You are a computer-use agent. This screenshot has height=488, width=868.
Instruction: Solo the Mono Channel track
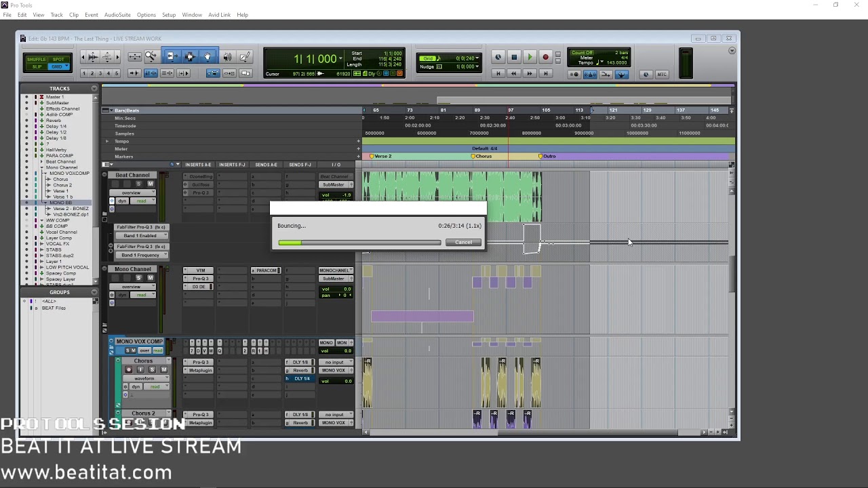point(138,278)
